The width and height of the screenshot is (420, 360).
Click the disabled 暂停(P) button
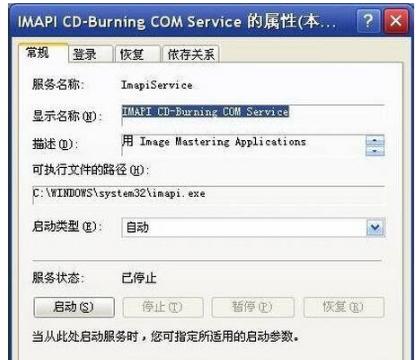pos(253,307)
